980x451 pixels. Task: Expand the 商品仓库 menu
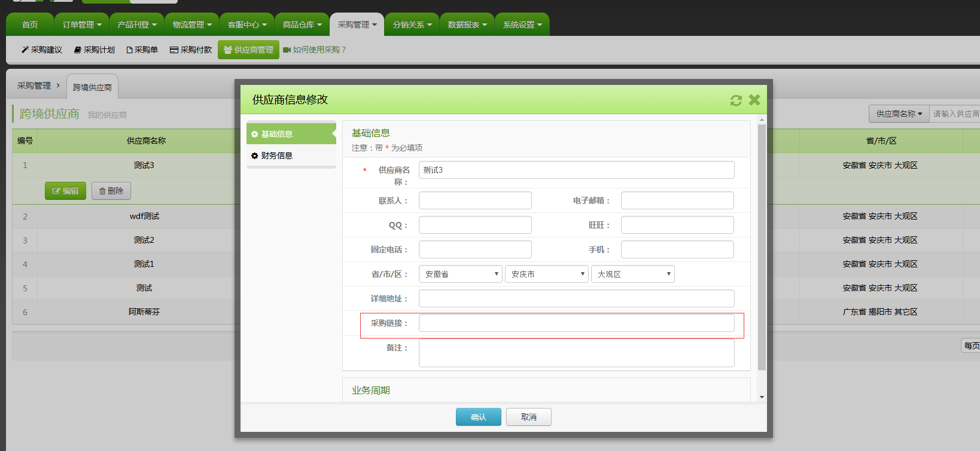302,25
